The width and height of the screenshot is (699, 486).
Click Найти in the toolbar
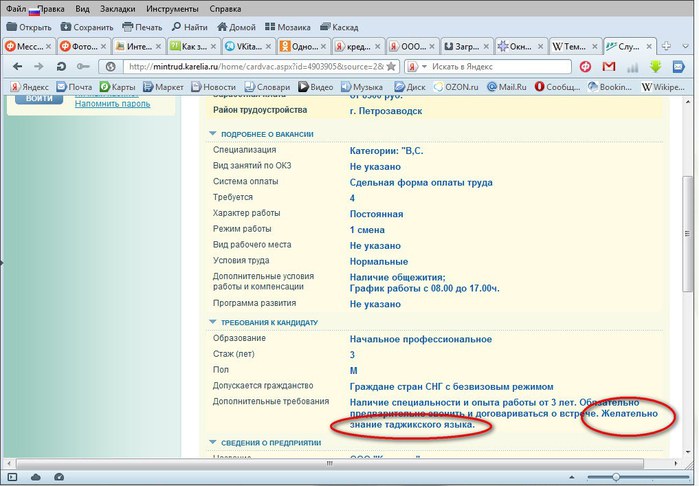tap(190, 27)
